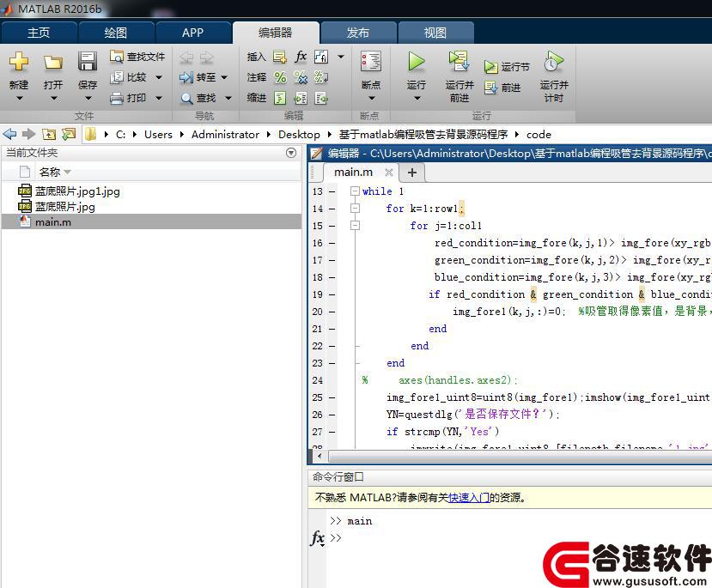Switch to the Editor (编辑器) tab
The width and height of the screenshot is (712, 588).
275,33
